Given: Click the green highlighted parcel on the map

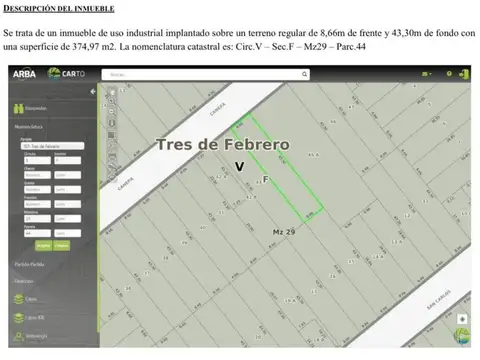Looking at the screenshot, I should click(x=277, y=168).
